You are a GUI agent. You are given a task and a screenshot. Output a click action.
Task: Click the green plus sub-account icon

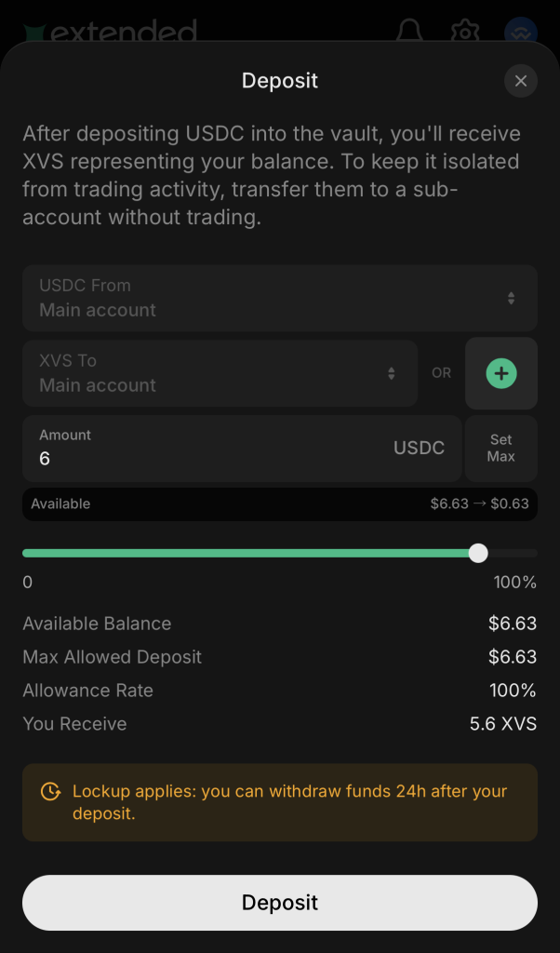[x=501, y=373]
